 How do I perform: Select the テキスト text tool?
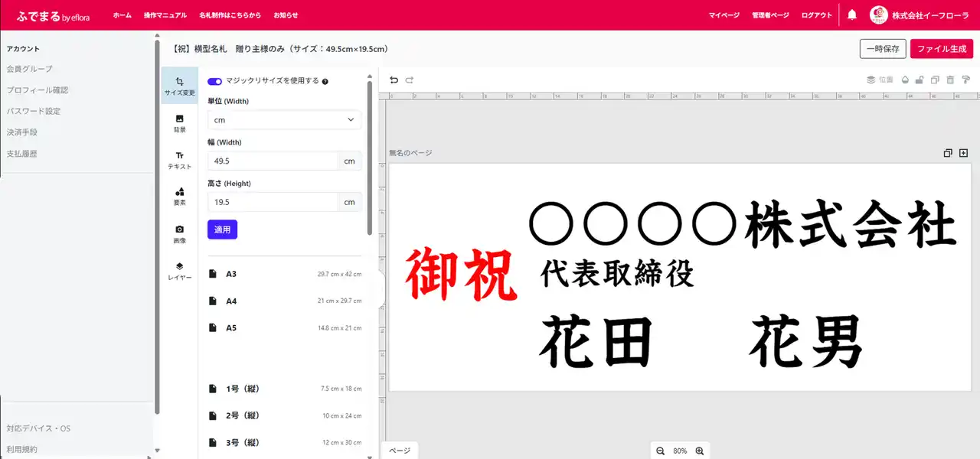point(179,160)
